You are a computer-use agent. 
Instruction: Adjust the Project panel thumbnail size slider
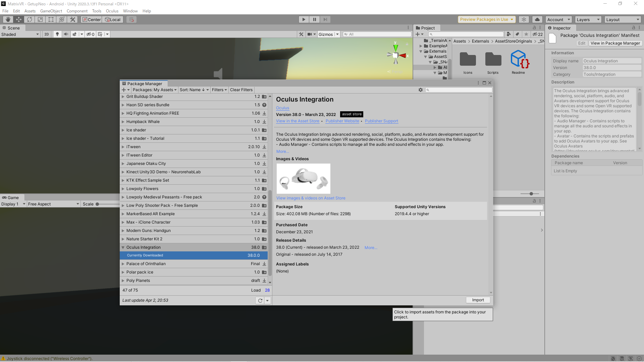click(531, 194)
